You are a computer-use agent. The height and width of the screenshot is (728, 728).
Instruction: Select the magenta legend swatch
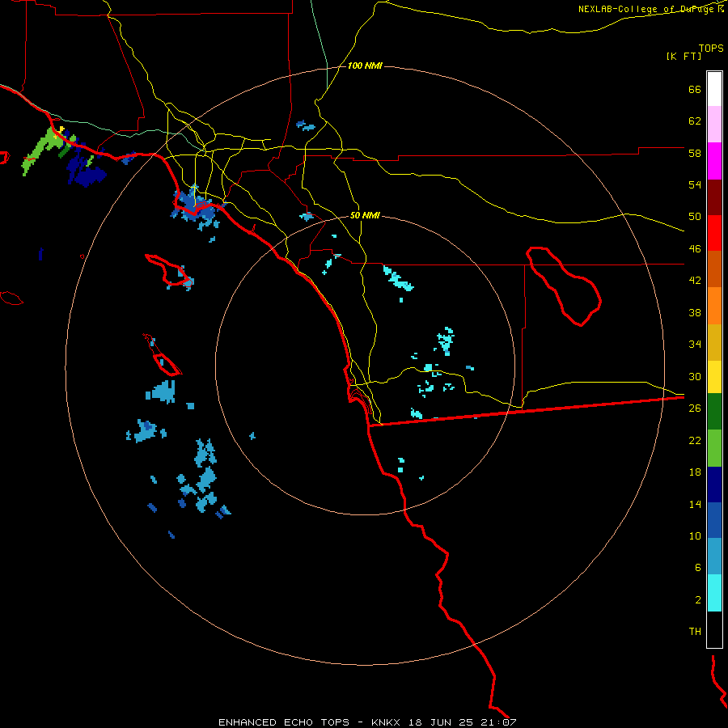click(714, 161)
